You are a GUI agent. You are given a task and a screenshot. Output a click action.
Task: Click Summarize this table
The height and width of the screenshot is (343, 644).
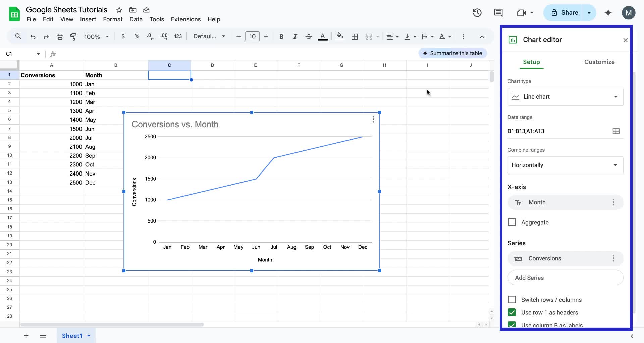[452, 53]
